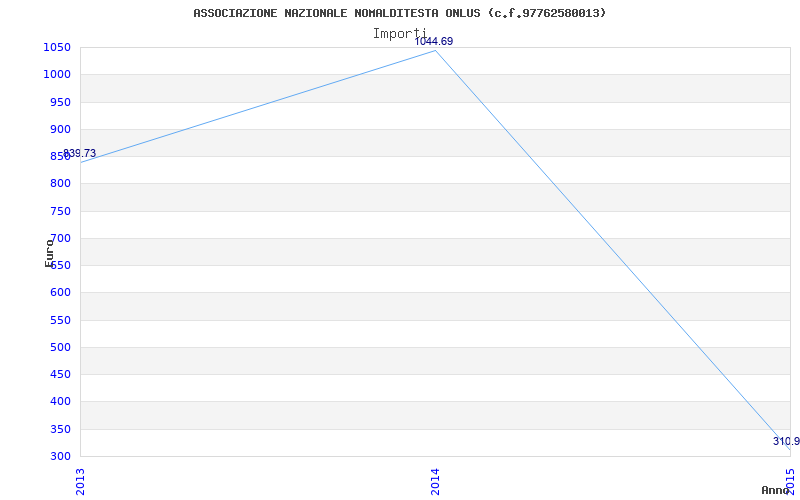Click the 950 y-axis tick label
This screenshot has height=500, width=800.
click(60, 102)
